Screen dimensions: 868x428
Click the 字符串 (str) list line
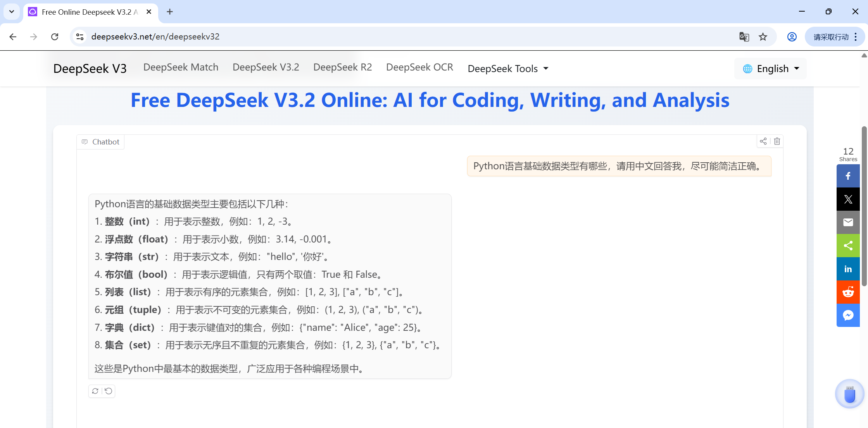pos(213,257)
